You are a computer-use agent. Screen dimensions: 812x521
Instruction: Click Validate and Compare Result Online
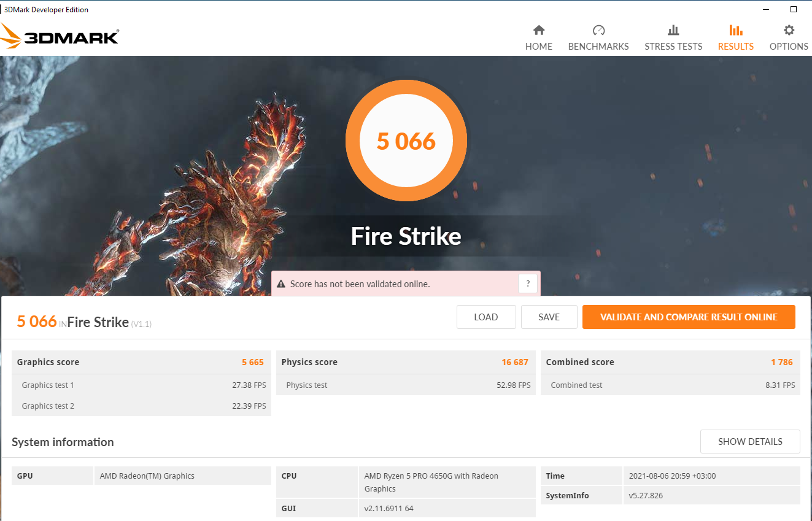click(x=689, y=317)
